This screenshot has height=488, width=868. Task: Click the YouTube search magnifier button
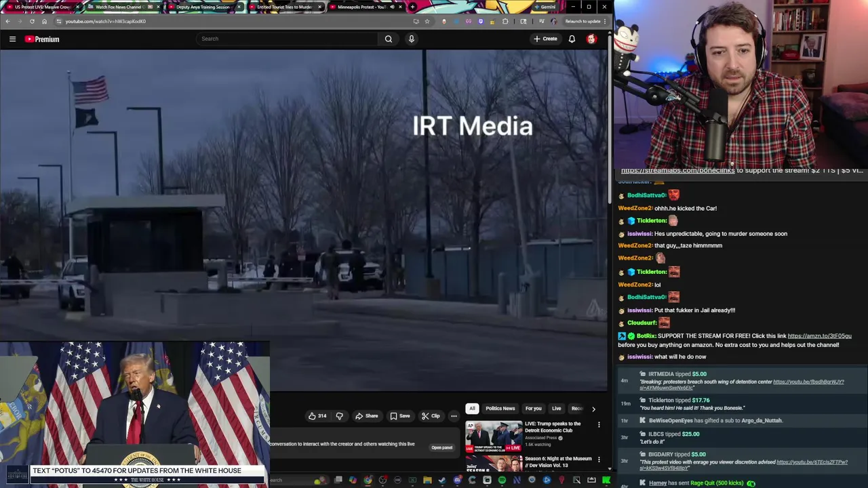click(389, 39)
